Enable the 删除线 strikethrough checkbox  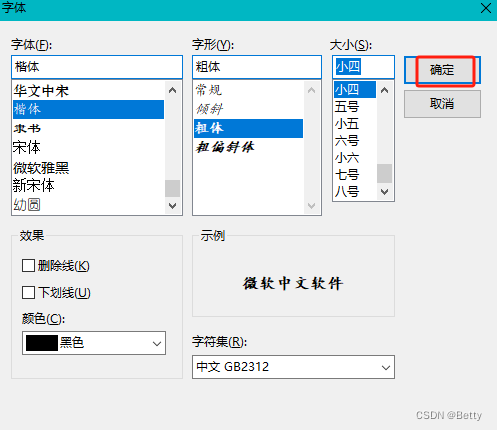coord(28,266)
